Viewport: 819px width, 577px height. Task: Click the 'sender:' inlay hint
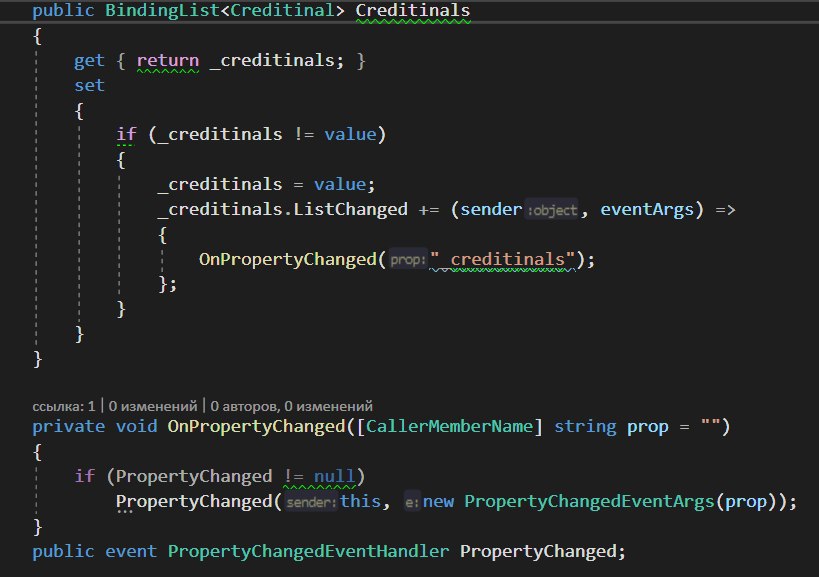point(311,502)
